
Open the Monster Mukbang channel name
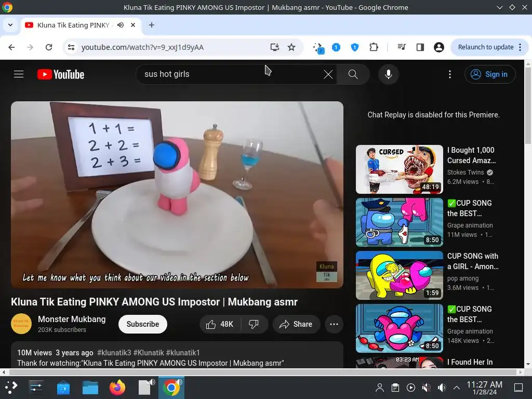pyautogui.click(x=72, y=320)
